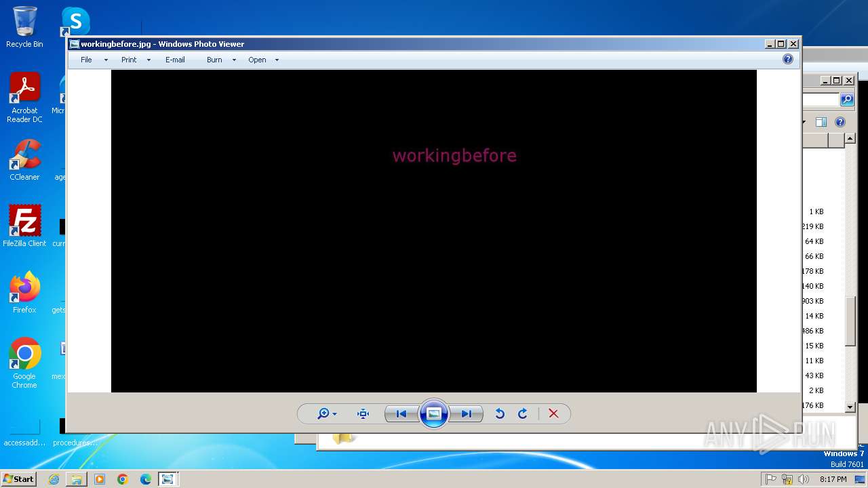The image size is (868, 488).
Task: Open the File menu
Action: (86, 60)
